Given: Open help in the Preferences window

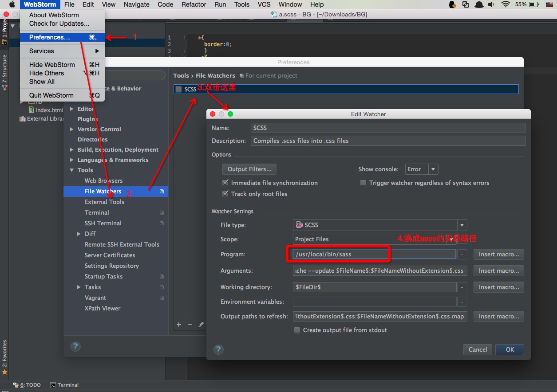Looking at the screenshot, I should [x=75, y=346].
